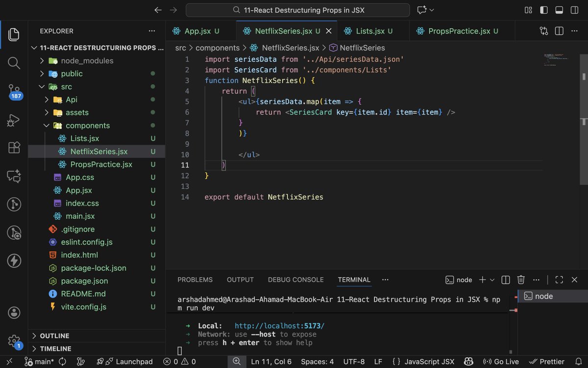
Task: Open the PROBLEMS tab in the panel
Action: (x=195, y=279)
